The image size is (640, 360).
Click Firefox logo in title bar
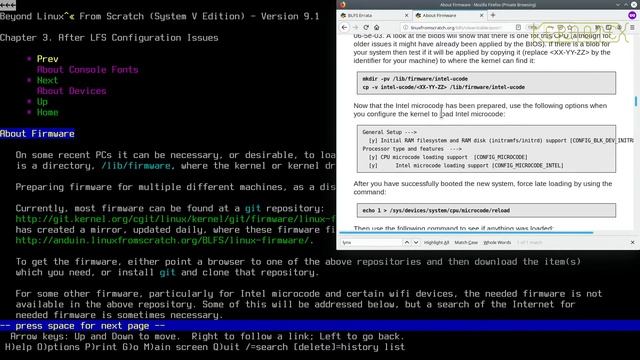[x=342, y=4]
